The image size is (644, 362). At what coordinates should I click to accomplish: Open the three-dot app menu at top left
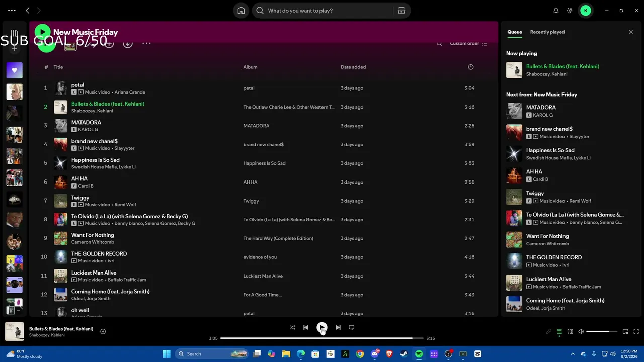(12, 11)
